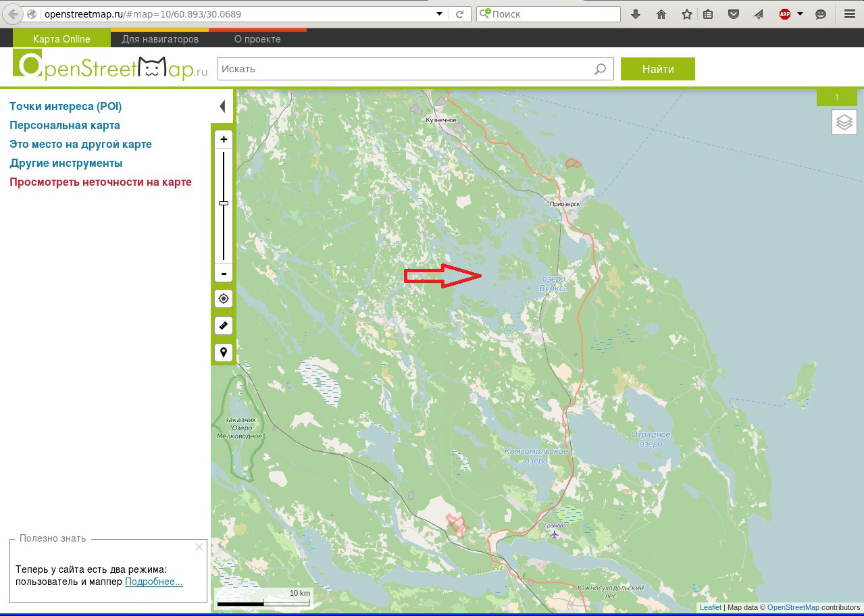Click the geolocation target icon on map

point(224,298)
